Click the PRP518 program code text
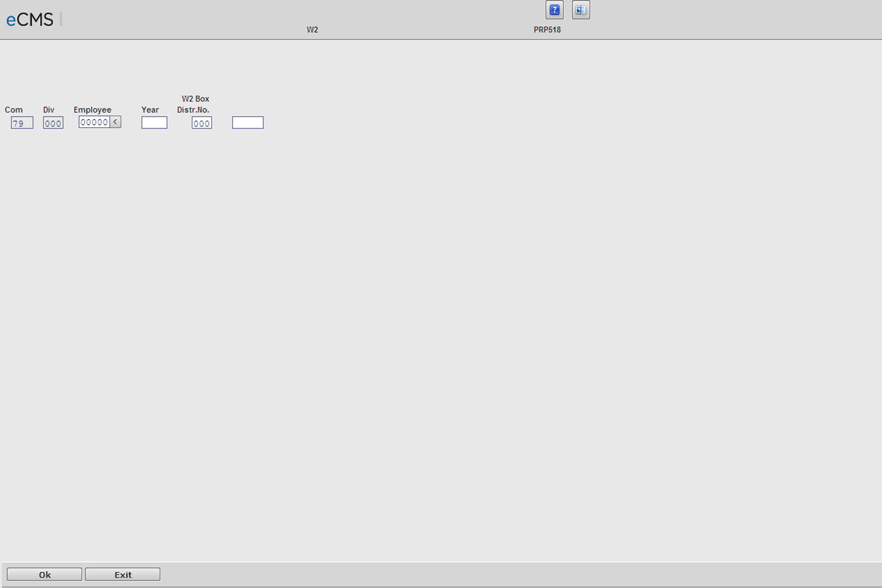 [547, 30]
